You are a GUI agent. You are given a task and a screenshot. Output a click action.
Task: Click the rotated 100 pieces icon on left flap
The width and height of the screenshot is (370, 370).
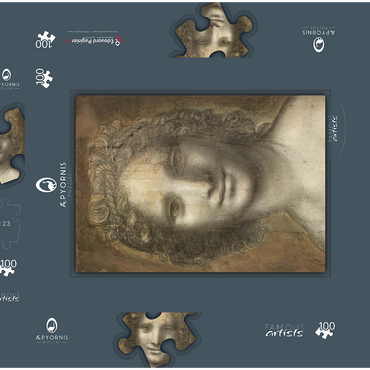[x=44, y=78]
